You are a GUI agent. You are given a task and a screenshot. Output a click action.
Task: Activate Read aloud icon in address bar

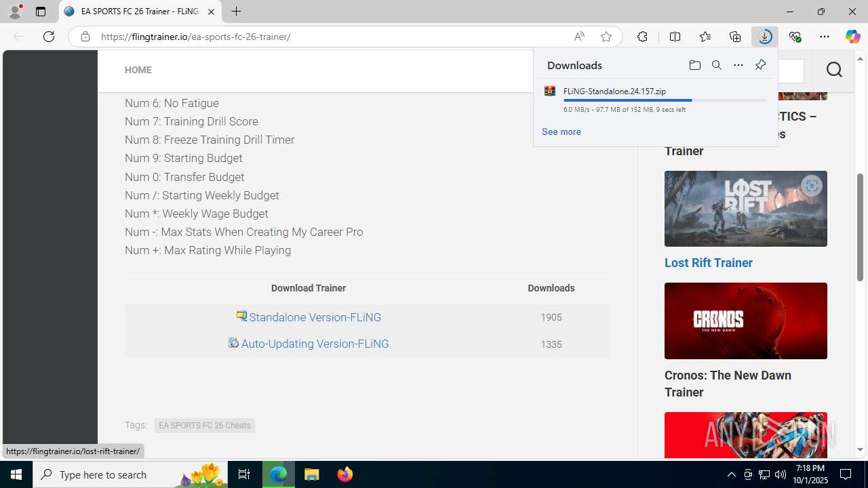coord(579,37)
